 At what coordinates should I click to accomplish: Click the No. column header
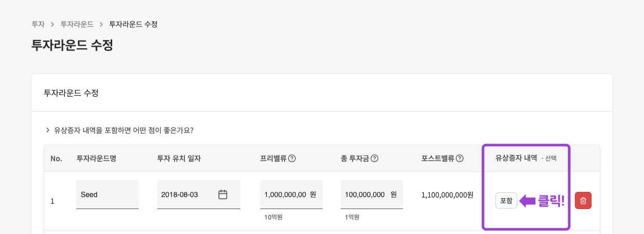[56, 159]
